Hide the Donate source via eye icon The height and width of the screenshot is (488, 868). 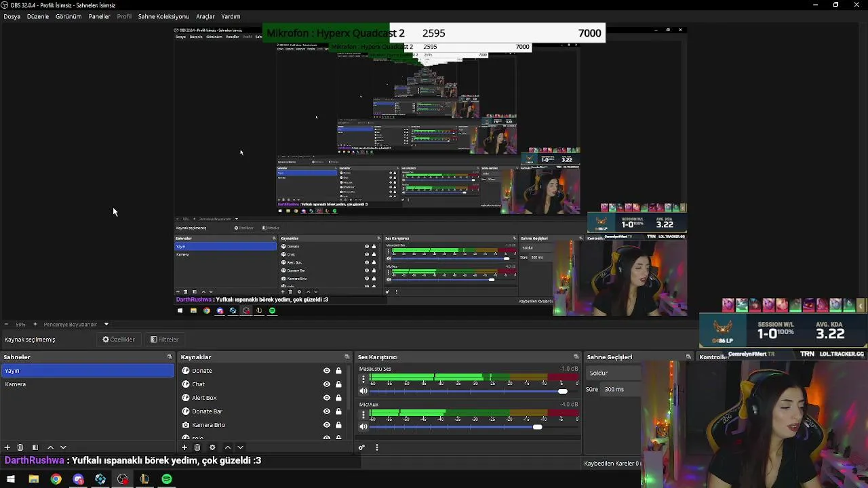point(327,371)
